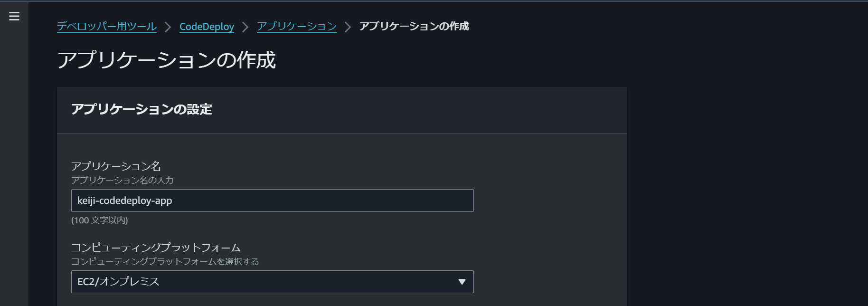Click the page heading アプリケーションの作成

pos(167,61)
